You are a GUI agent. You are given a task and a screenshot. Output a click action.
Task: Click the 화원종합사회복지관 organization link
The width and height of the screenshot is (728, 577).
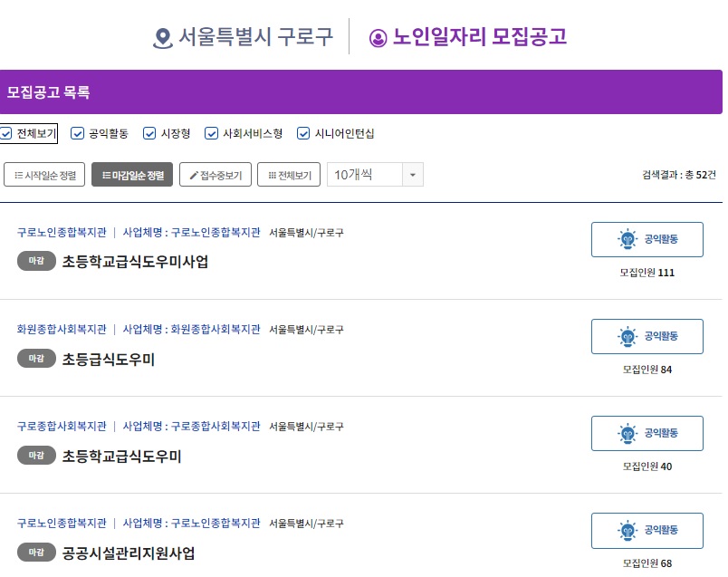(x=62, y=330)
